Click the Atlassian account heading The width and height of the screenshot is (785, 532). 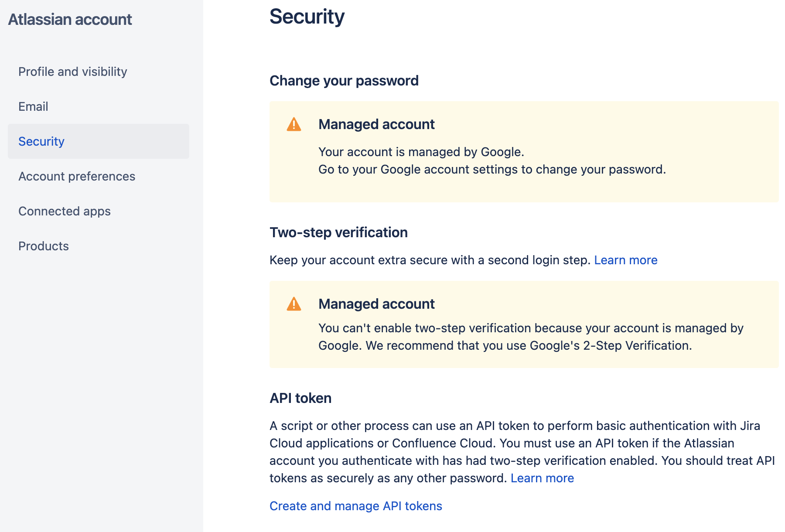pyautogui.click(x=70, y=20)
